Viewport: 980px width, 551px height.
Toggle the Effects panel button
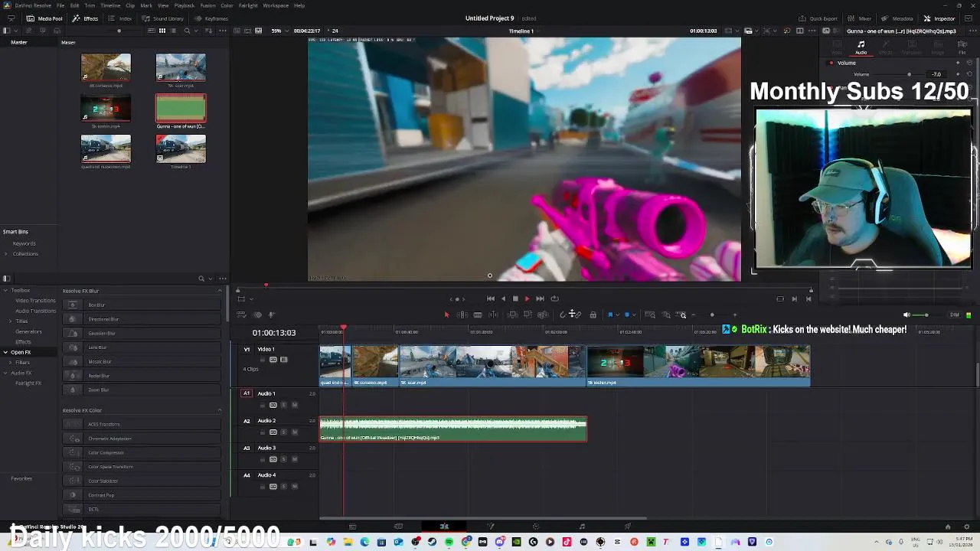pyautogui.click(x=86, y=18)
